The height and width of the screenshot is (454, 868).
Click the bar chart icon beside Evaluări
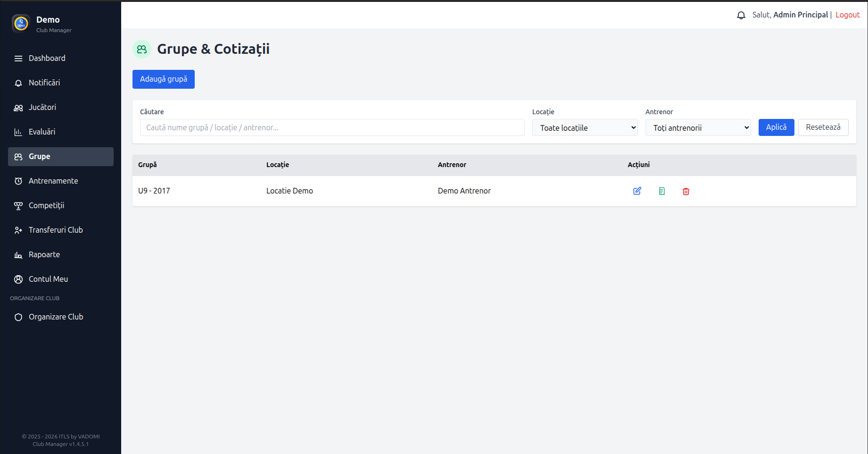18,132
